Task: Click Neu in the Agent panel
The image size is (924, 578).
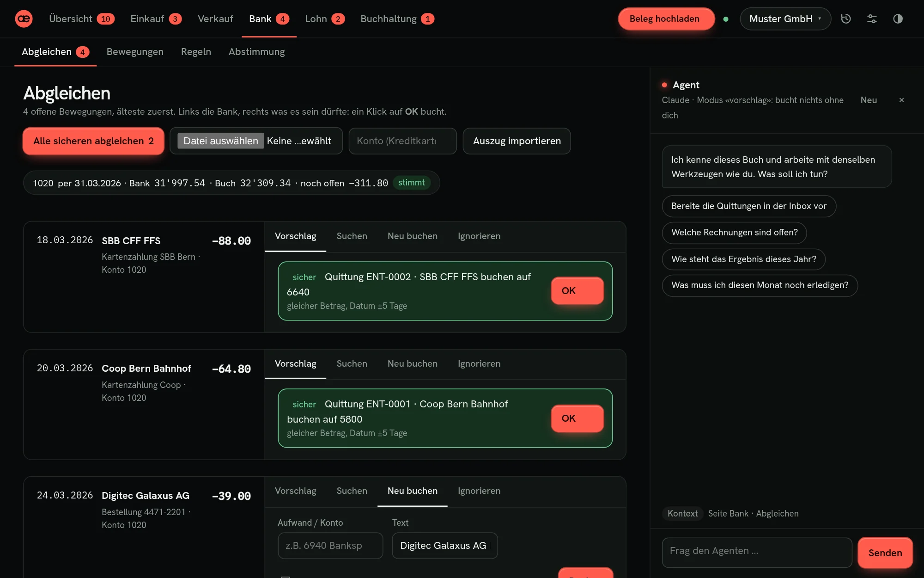Action: pyautogui.click(x=869, y=100)
